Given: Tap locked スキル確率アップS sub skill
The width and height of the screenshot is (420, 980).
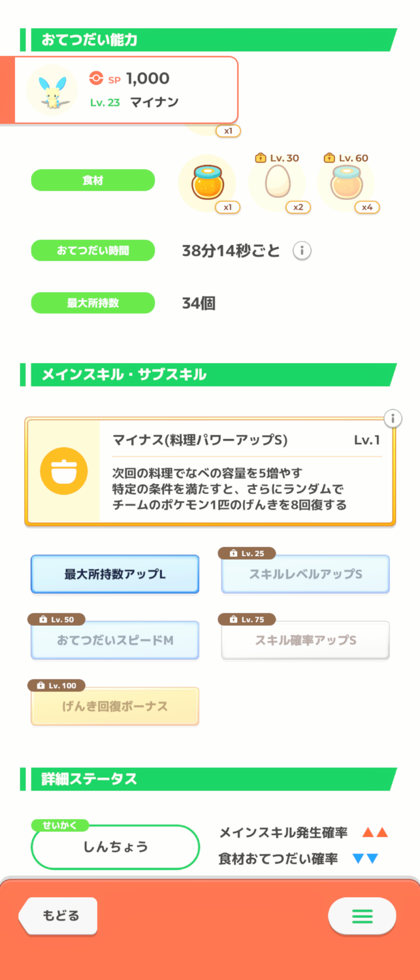Looking at the screenshot, I should click(305, 640).
